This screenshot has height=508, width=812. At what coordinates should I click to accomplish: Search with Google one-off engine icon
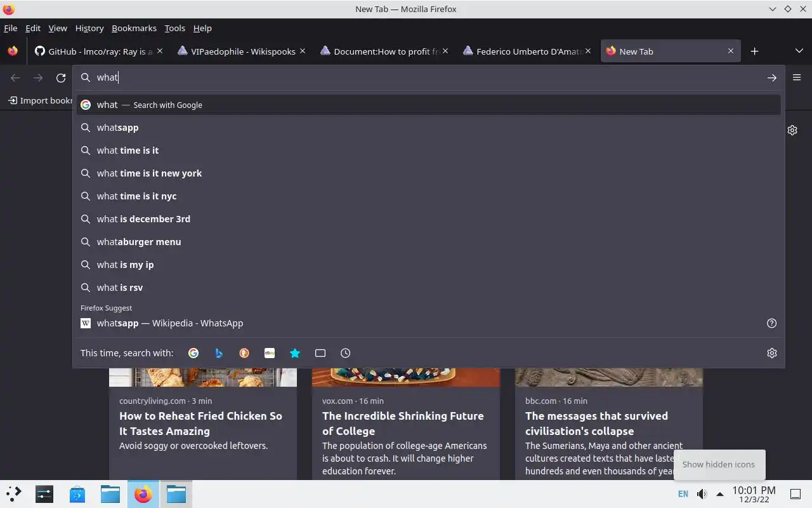click(x=193, y=353)
